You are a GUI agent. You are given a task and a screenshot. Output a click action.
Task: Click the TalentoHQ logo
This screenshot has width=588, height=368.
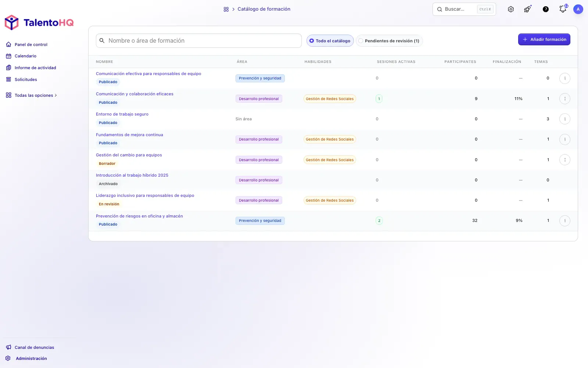(39, 22)
